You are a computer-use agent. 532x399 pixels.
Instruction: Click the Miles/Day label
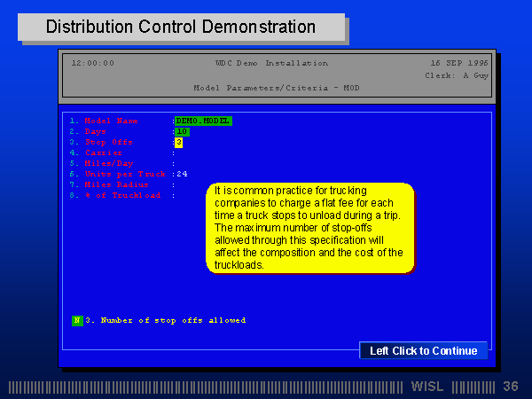click(109, 163)
